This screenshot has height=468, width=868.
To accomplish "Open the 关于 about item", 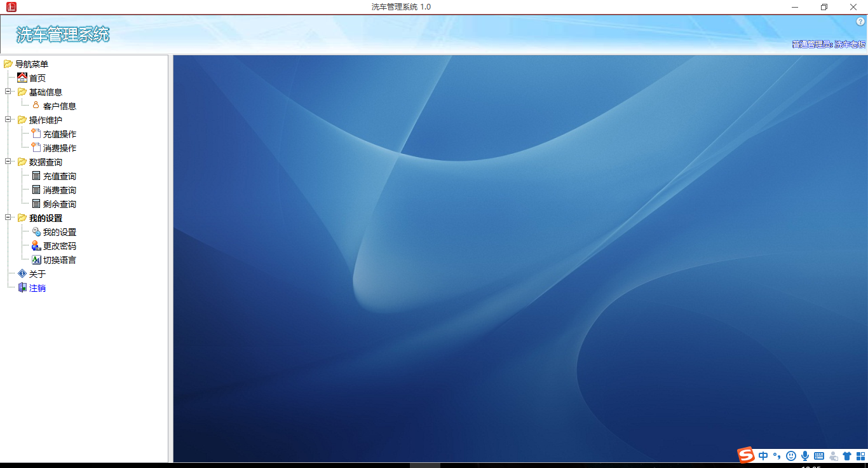I will (37, 274).
